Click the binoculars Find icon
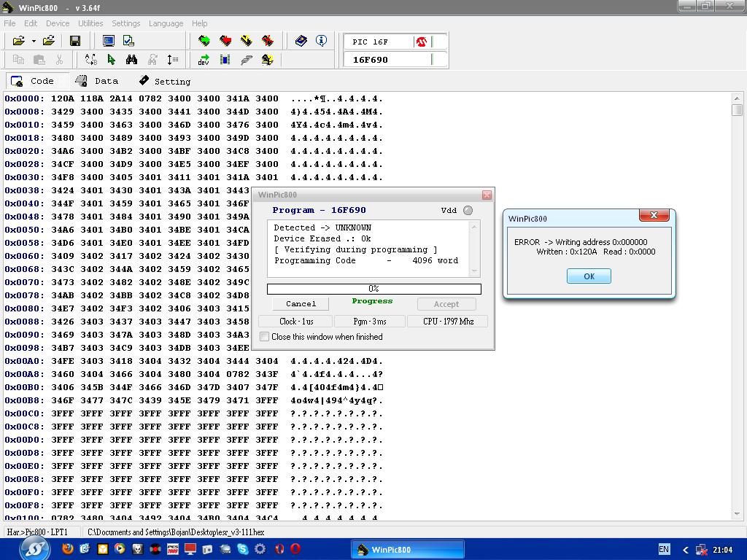This screenshot has width=747, height=560. [131, 60]
